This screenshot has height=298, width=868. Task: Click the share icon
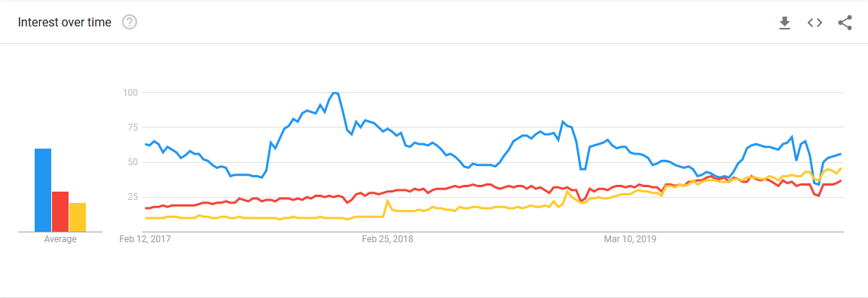click(x=845, y=23)
